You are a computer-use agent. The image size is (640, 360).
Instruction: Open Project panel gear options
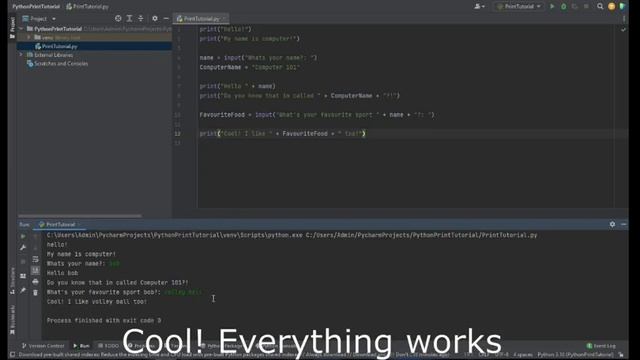click(x=155, y=18)
